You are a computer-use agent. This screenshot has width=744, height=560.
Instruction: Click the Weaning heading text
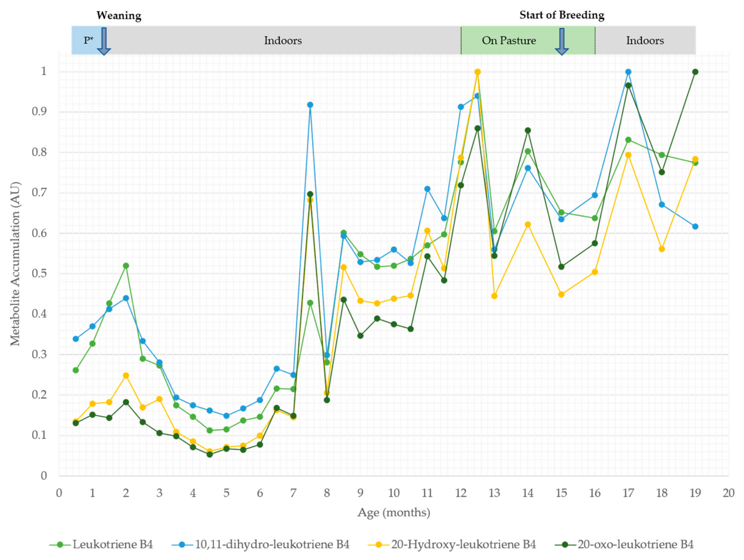pos(119,15)
